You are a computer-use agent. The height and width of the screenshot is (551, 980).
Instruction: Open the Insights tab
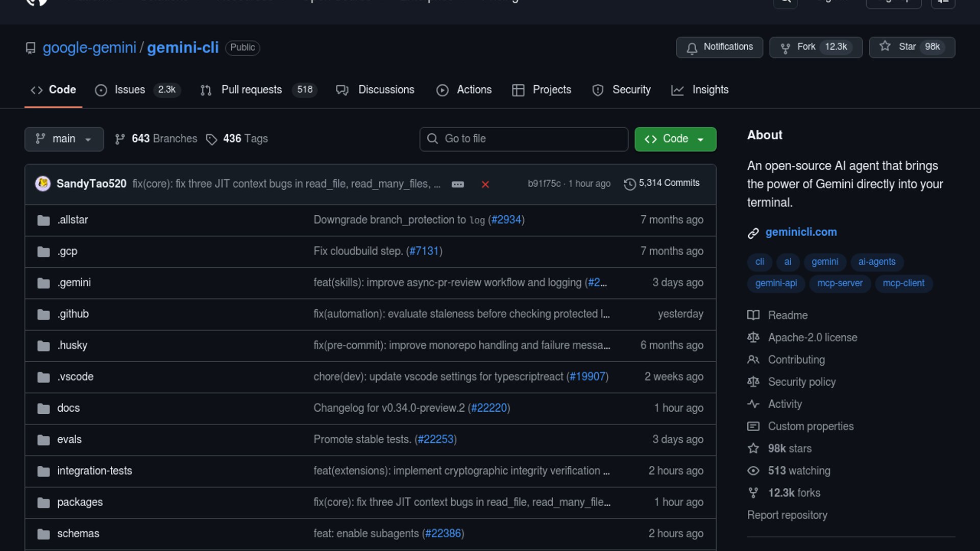tap(709, 90)
